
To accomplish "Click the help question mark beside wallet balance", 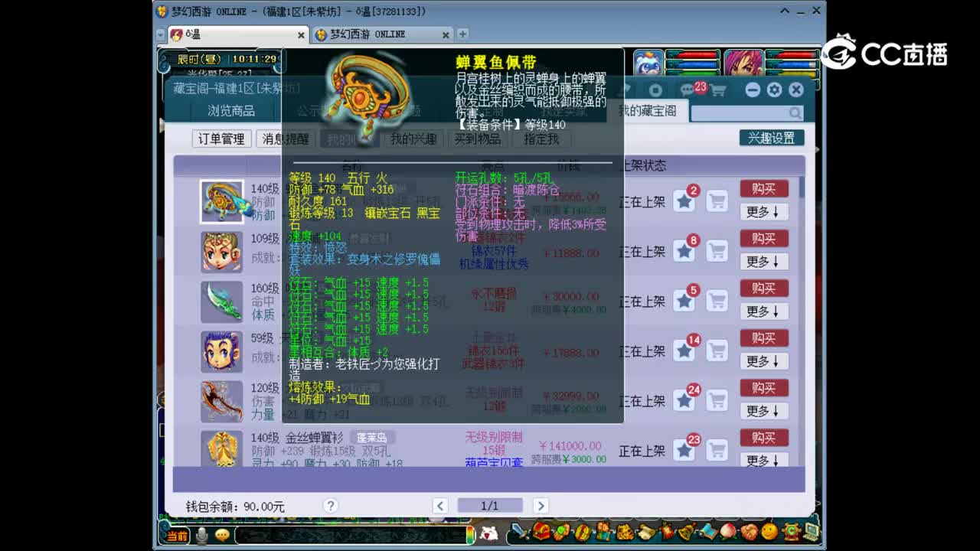I will pyautogui.click(x=330, y=506).
